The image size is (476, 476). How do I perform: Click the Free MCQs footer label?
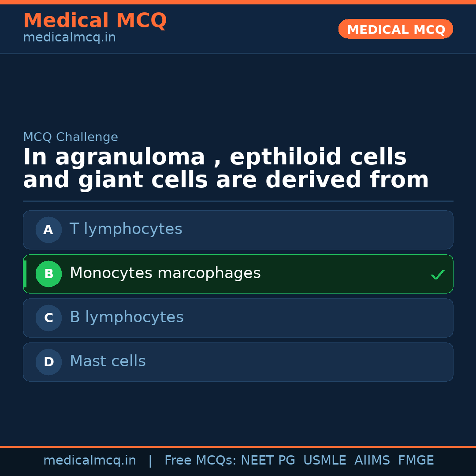click(x=201, y=461)
